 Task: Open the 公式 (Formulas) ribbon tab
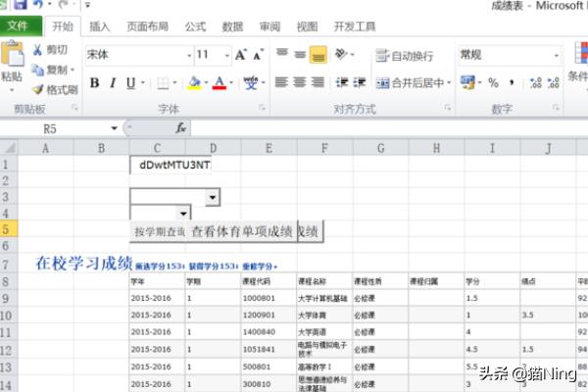coord(195,26)
